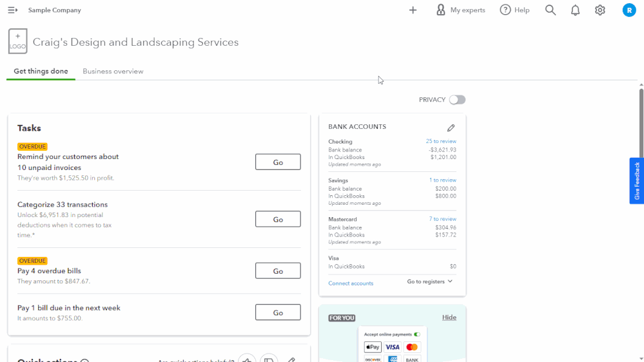Viewport: 644px width, 362px height.
Task: Click Savings account name
Action: pos(338,180)
